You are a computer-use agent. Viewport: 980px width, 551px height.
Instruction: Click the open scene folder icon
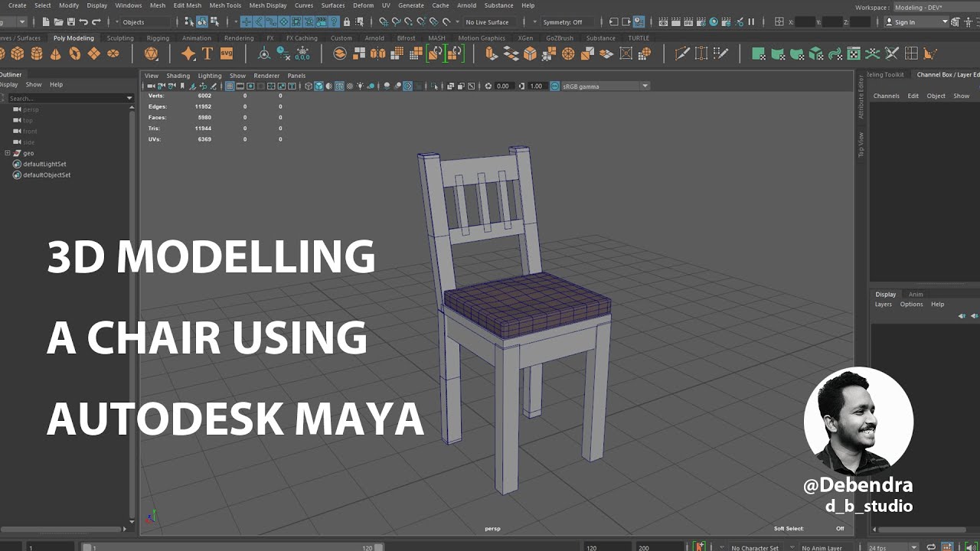coord(59,22)
